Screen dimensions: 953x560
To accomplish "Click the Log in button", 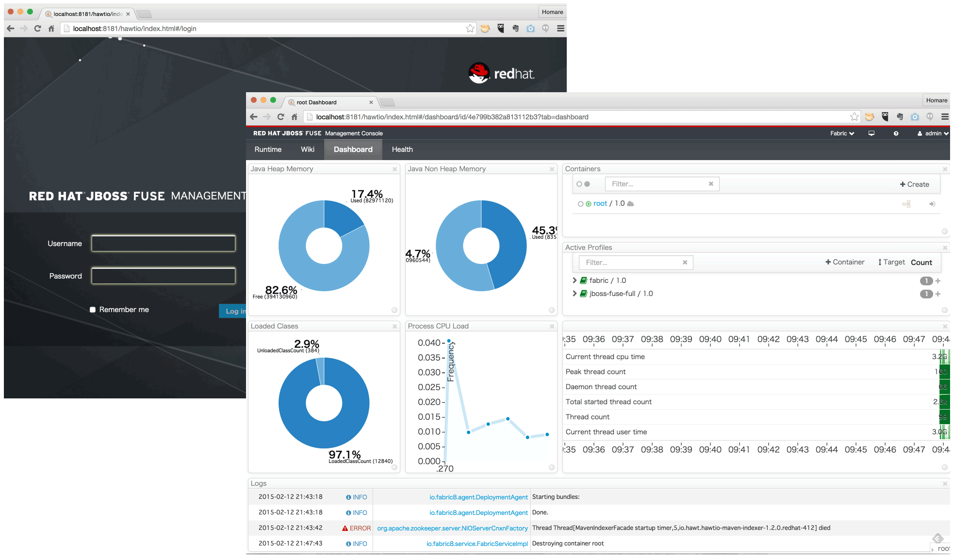I will coord(233,311).
